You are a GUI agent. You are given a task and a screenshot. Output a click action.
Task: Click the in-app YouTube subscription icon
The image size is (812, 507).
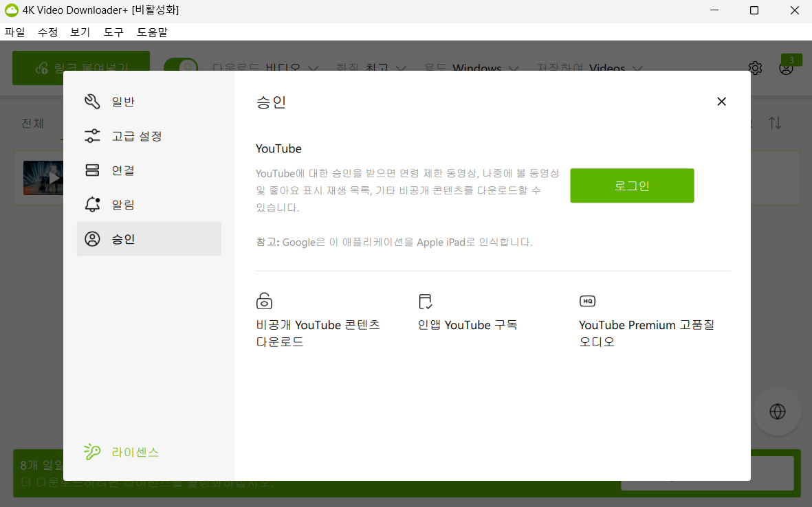click(x=425, y=301)
